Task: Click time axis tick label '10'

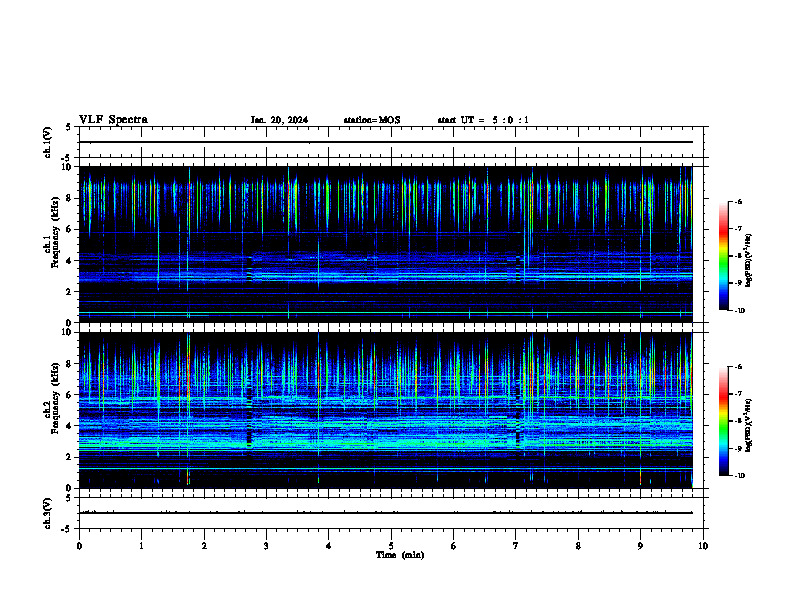Action: click(x=703, y=546)
